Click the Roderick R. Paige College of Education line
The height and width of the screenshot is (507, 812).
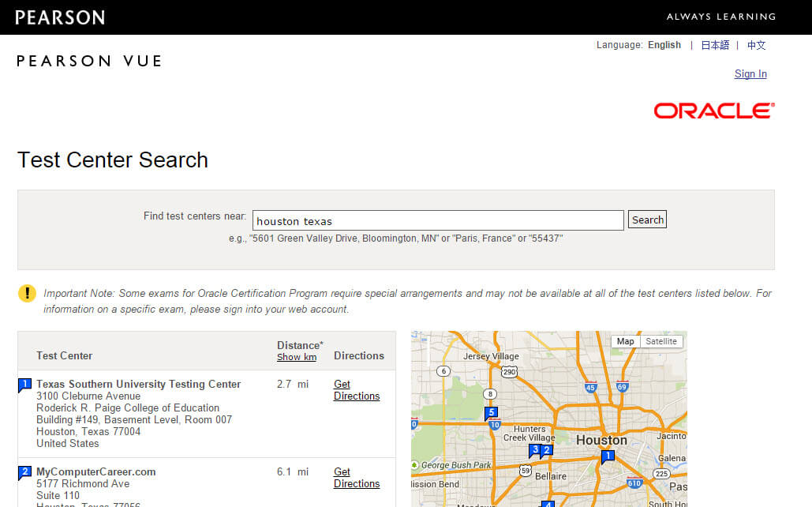128,408
